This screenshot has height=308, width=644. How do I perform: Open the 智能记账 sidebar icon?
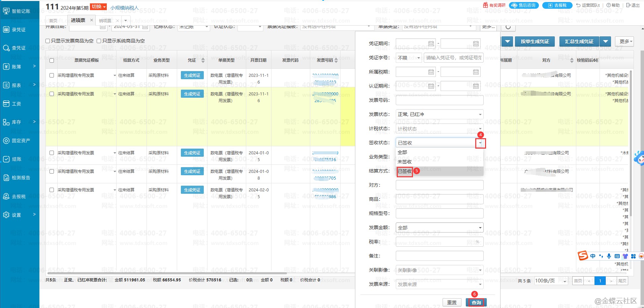click(6, 11)
